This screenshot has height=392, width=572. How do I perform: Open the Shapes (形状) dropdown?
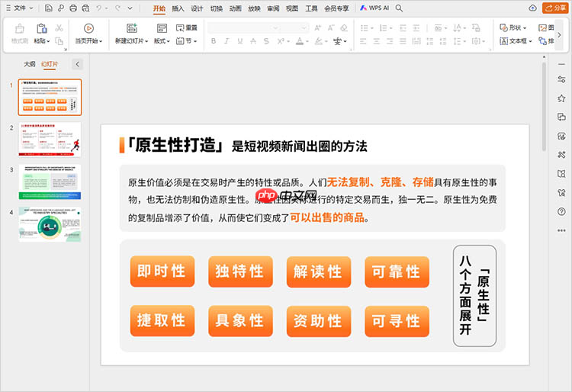(513, 28)
